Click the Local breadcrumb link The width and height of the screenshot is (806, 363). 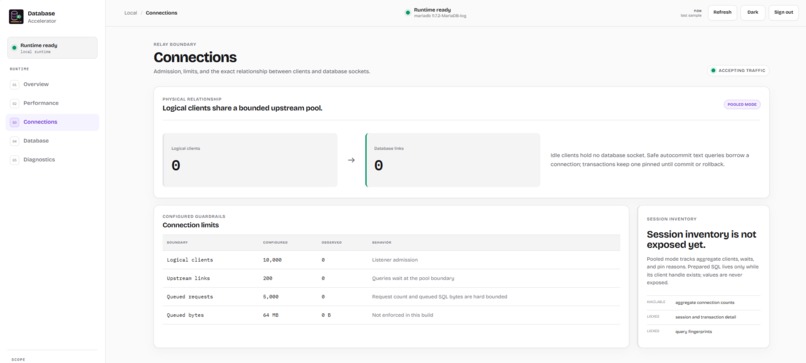point(131,13)
